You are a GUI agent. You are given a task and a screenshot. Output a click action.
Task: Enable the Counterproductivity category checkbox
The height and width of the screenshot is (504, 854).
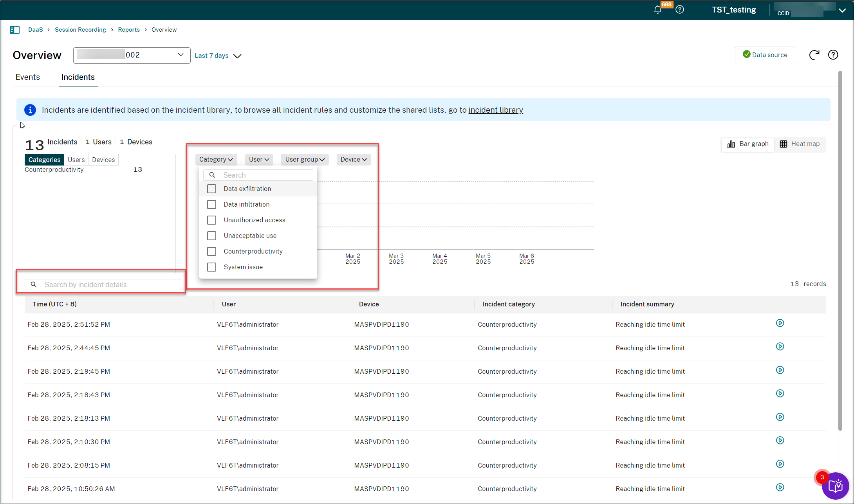click(211, 252)
